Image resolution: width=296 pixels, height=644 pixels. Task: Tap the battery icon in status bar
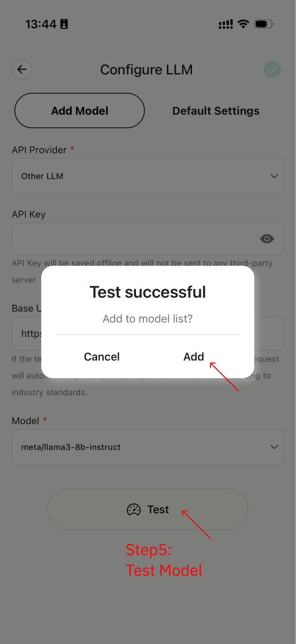coord(264,24)
